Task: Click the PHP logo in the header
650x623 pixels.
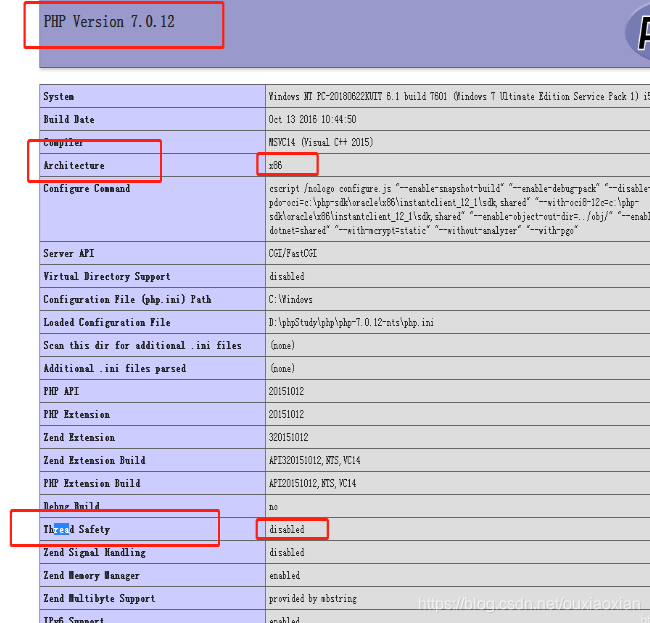Action: 638,32
